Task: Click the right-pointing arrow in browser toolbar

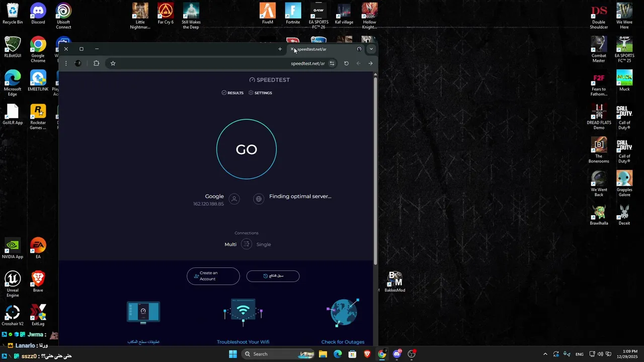Action: coord(370,63)
